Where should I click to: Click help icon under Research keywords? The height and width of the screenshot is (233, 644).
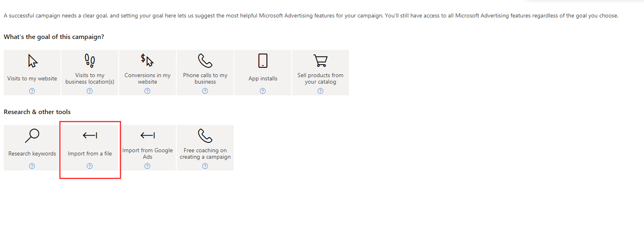point(32,166)
